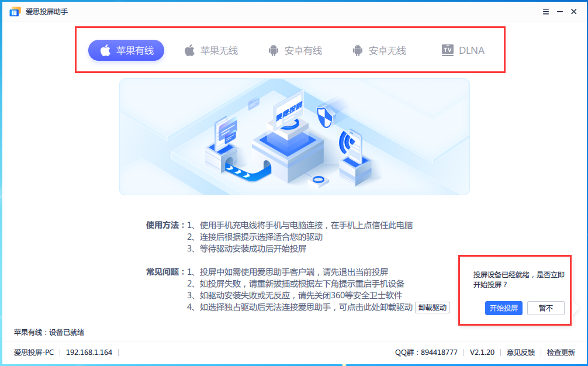
Task: Open 意见反馈 to send feedback
Action: [520, 352]
